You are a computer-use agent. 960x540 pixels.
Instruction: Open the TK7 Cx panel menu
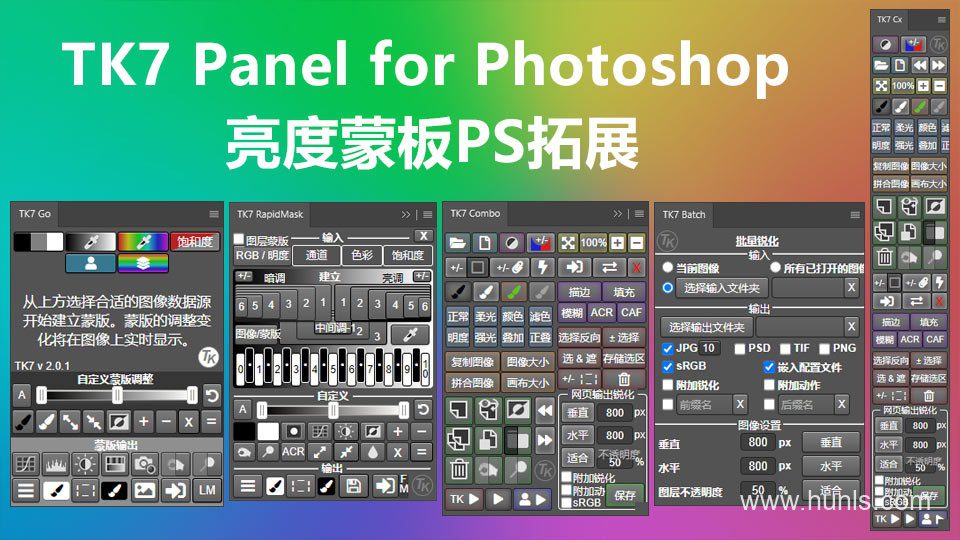pyautogui.click(x=942, y=20)
